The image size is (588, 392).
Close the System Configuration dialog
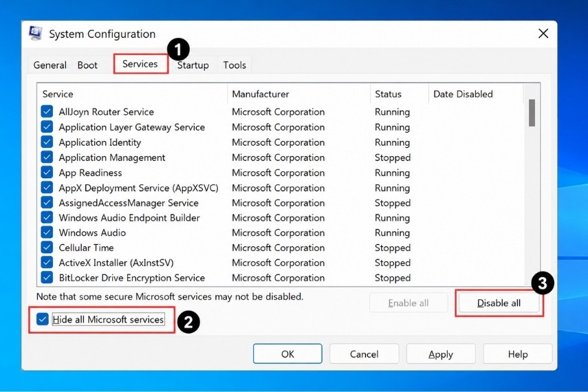543,34
